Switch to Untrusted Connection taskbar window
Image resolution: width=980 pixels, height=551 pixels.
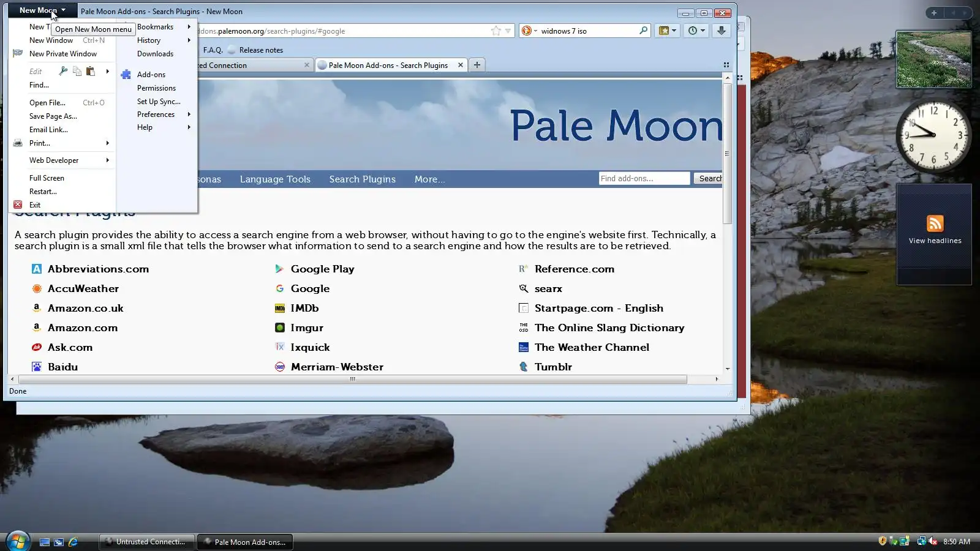click(146, 542)
